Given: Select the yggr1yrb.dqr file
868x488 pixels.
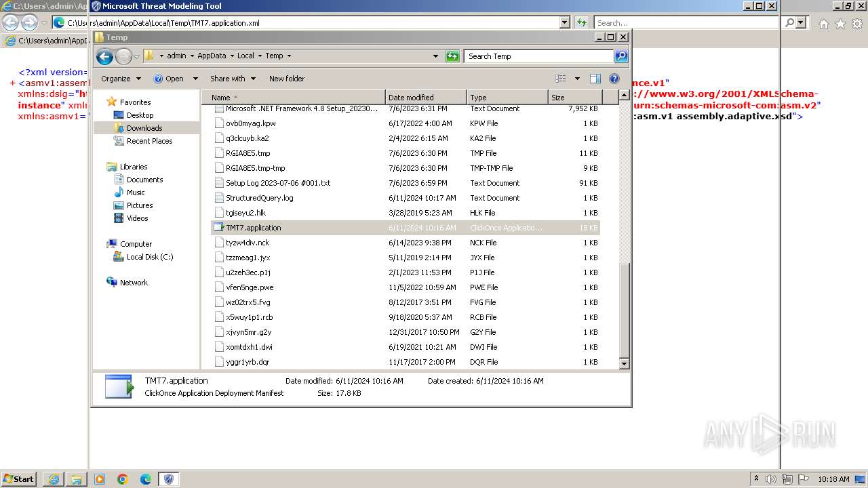Looking at the screenshot, I should (x=406, y=362).
